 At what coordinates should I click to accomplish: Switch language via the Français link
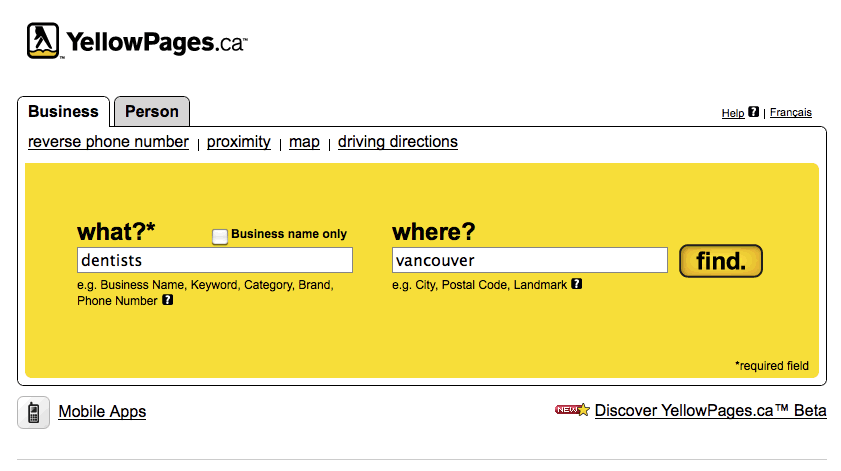[x=791, y=112]
